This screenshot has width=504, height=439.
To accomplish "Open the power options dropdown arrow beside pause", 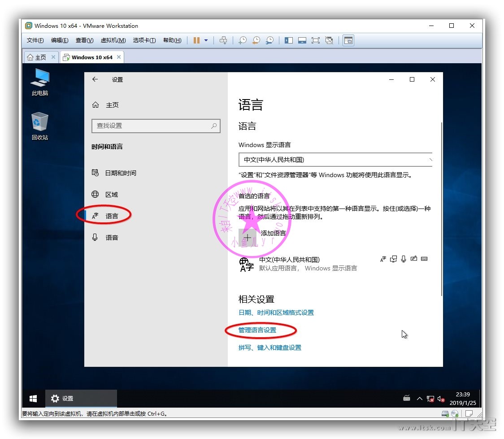I will (x=206, y=40).
